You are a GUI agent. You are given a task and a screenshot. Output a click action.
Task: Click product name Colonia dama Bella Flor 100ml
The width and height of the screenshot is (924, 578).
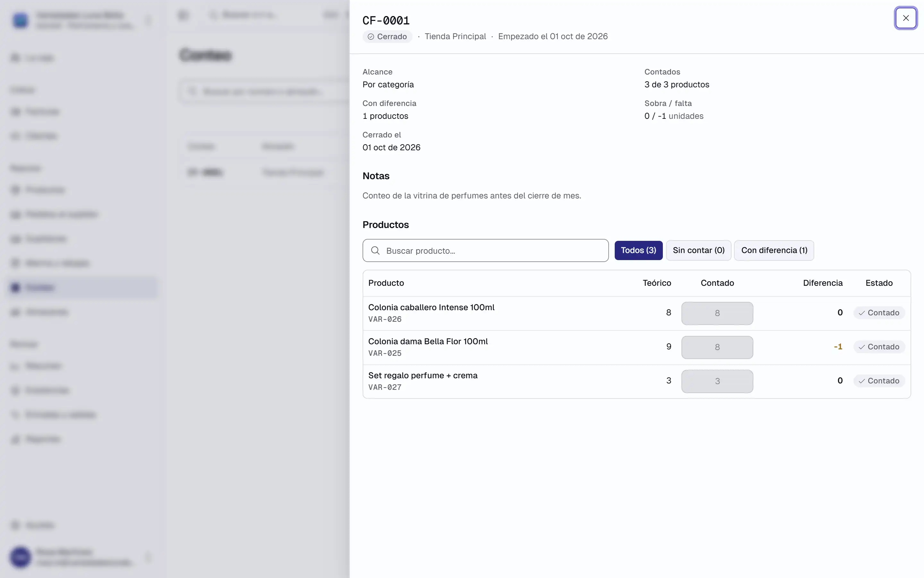(x=428, y=341)
